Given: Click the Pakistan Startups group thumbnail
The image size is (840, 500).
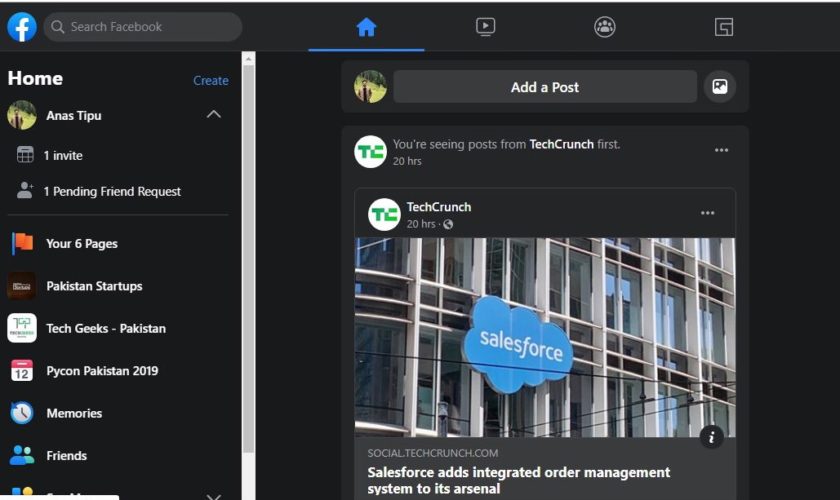Looking at the screenshot, I should pos(21,286).
